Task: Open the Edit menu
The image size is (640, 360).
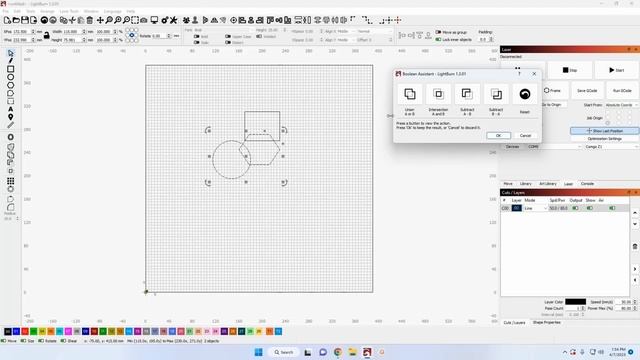Action: (17, 11)
